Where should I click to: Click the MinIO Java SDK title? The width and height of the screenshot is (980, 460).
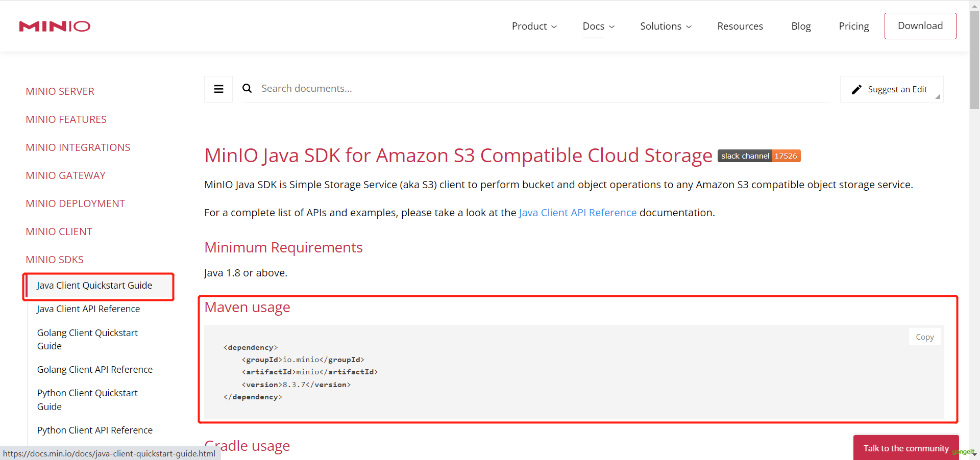coord(458,156)
